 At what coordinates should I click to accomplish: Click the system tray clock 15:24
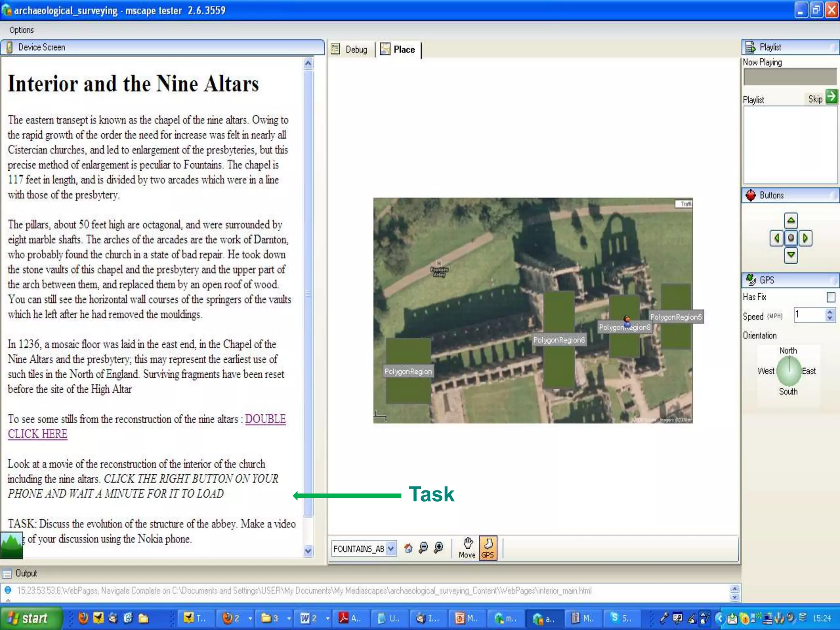pyautogui.click(x=822, y=618)
